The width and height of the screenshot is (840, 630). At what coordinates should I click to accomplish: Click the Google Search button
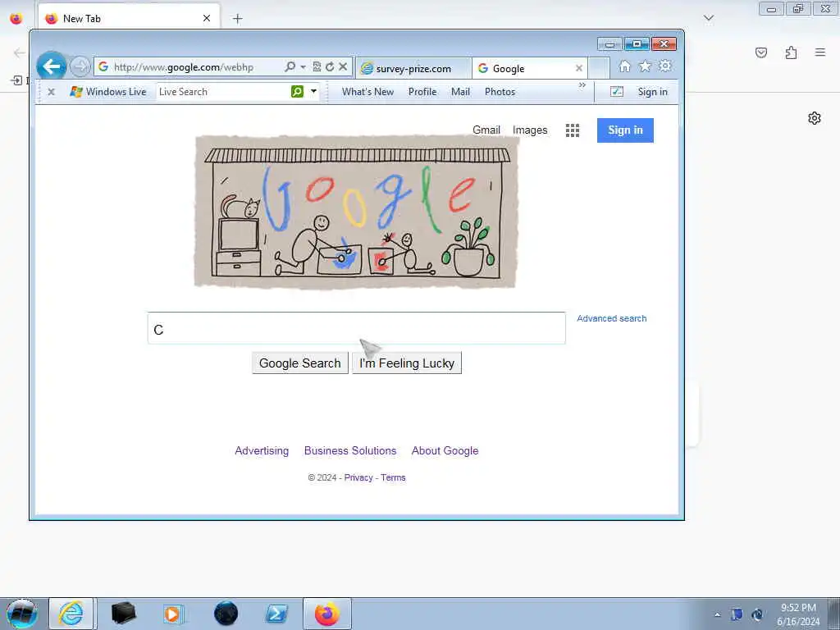300,363
